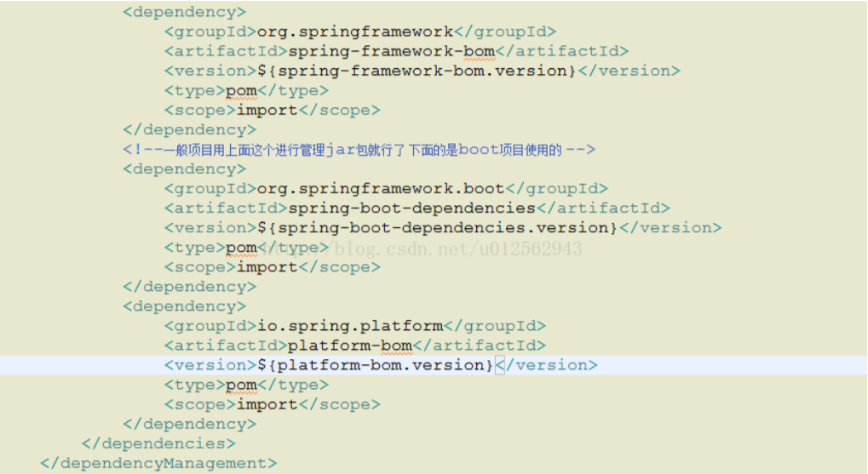Click the third <dependency> opening tag before io.spring.platform
This screenshot has width=868, height=474.
(184, 306)
